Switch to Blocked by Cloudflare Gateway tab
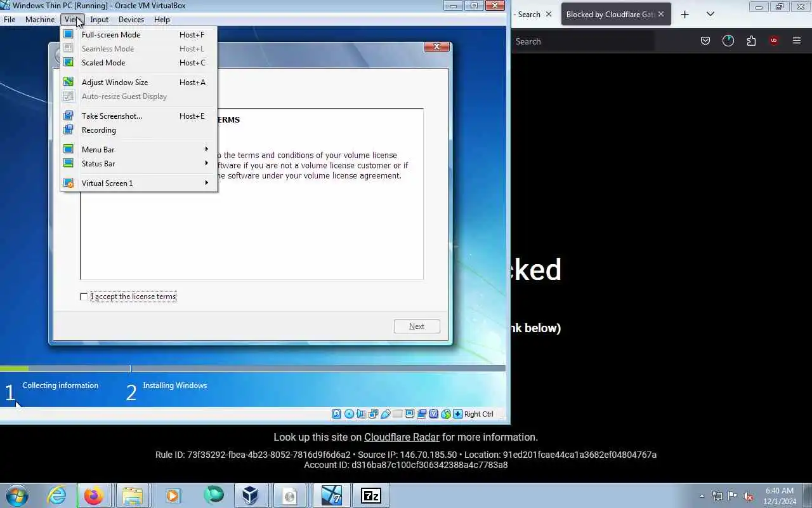This screenshot has height=508, width=812. click(609, 14)
